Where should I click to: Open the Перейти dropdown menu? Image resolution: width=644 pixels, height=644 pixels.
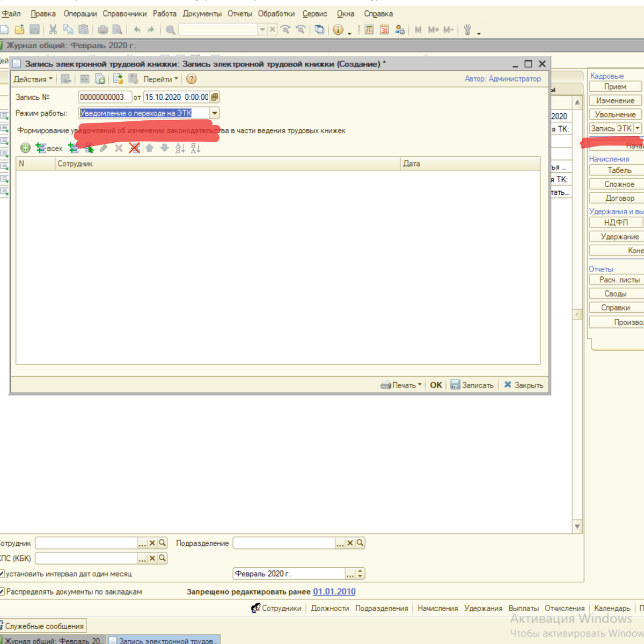click(160, 79)
